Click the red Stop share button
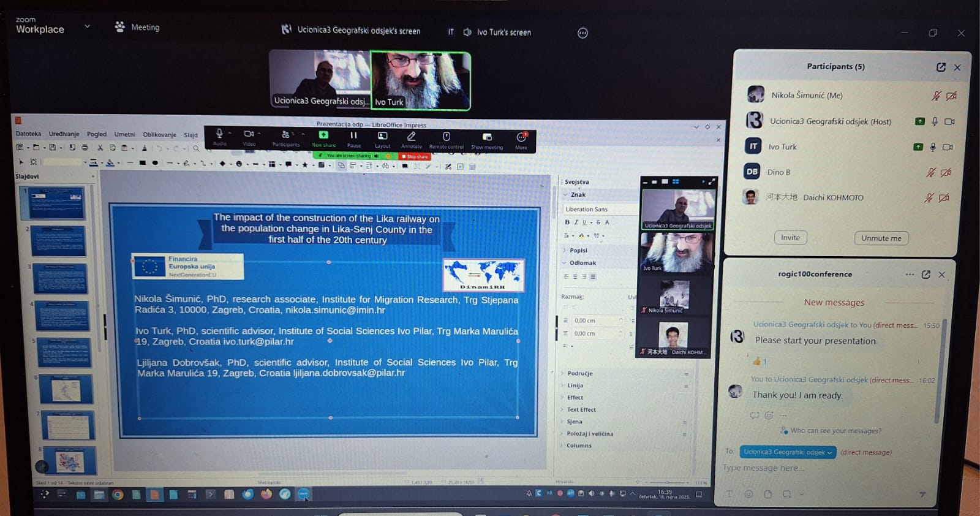This screenshot has width=980, height=516. click(415, 157)
